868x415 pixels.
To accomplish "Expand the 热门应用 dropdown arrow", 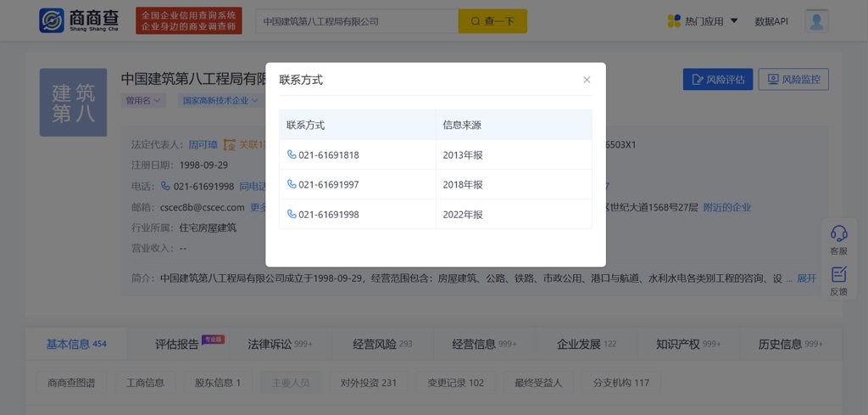I will coord(734,21).
